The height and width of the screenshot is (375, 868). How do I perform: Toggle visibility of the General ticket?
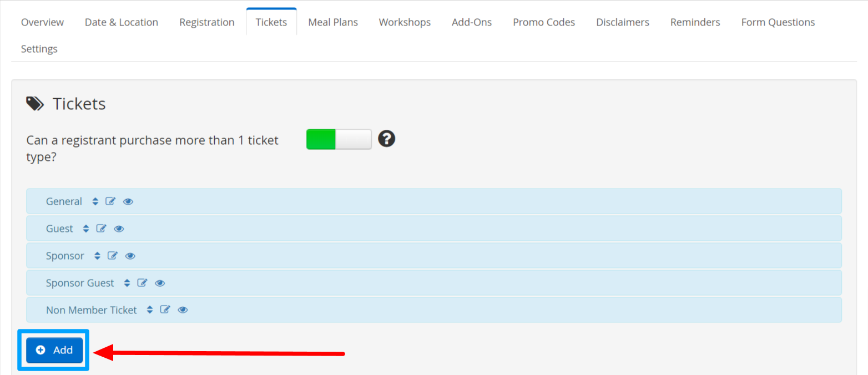(x=128, y=201)
